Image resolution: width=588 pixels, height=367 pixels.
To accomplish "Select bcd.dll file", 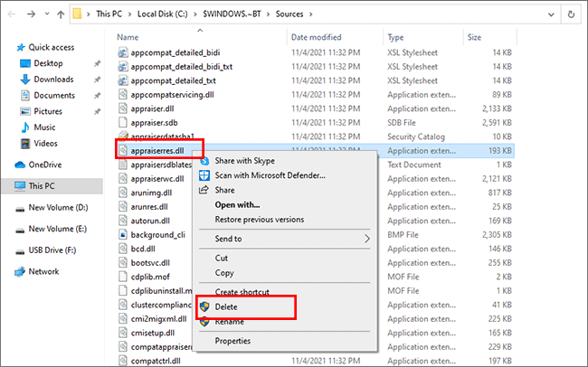I will 143,249.
